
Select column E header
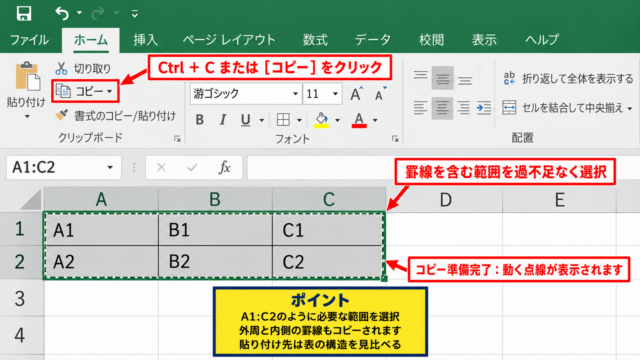(x=559, y=200)
